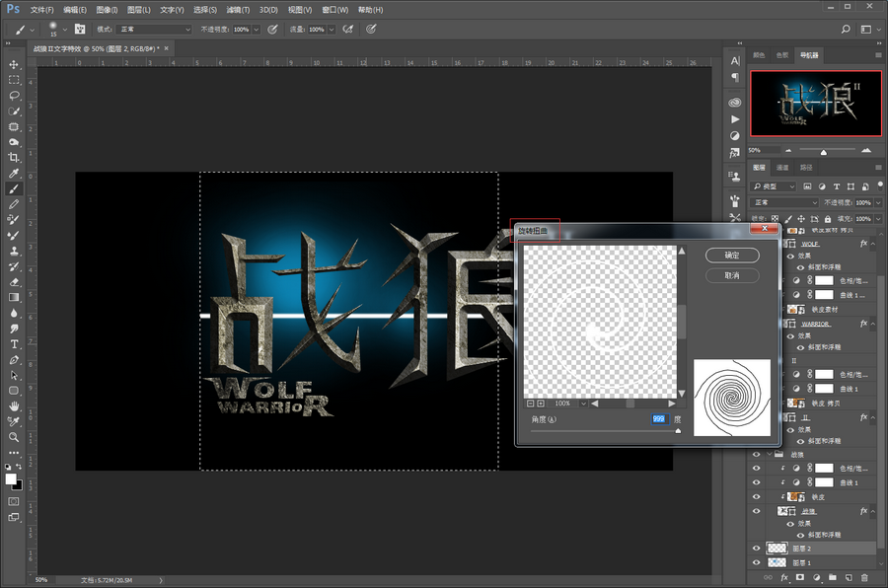888x588 pixels.
Task: Select the Lasso tool
Action: (14, 96)
